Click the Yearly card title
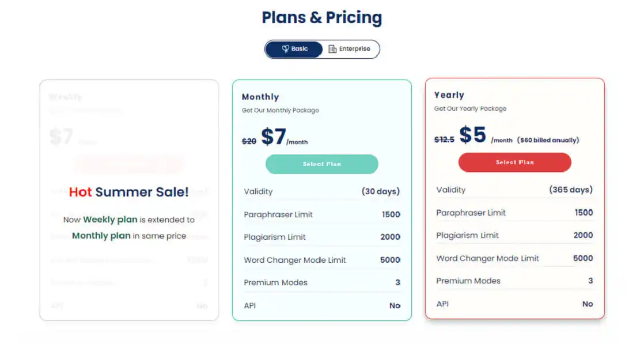The width and height of the screenshot is (644, 344). click(449, 95)
